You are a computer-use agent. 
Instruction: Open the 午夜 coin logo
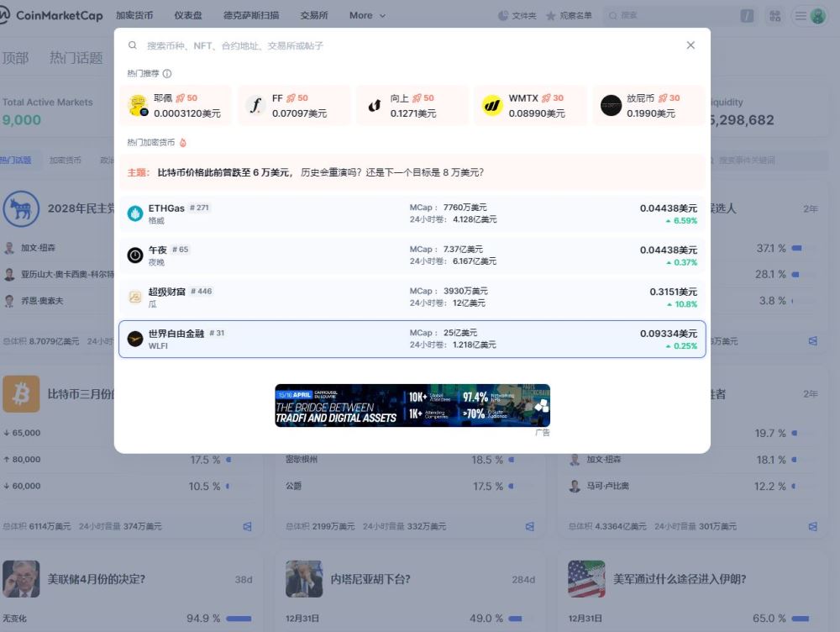click(x=135, y=255)
